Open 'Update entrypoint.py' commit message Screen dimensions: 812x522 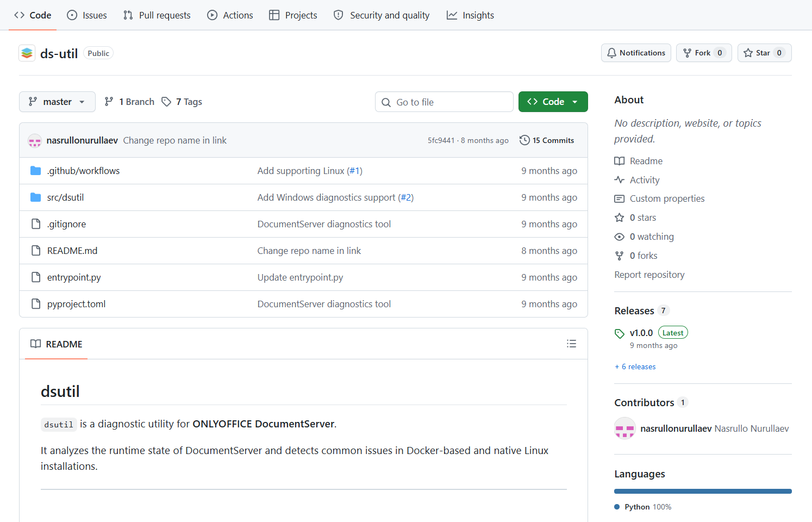pos(301,277)
